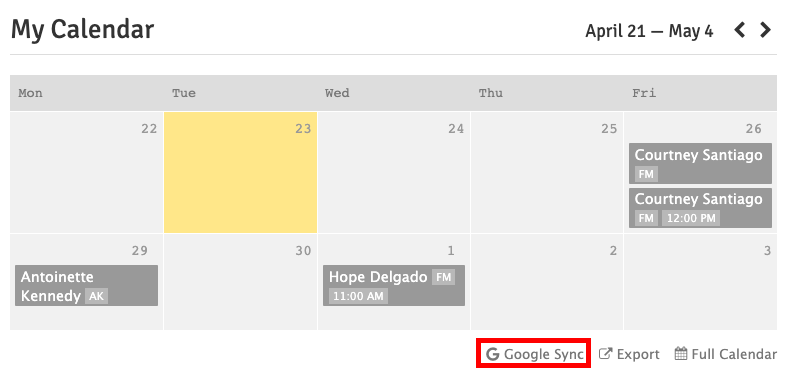The height and width of the screenshot is (376, 786).
Task: Go to previous date range arrow
Action: (x=740, y=31)
